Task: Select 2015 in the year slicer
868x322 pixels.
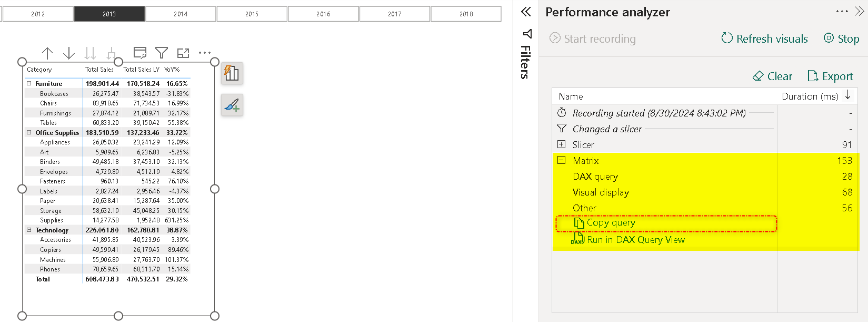Action: (x=252, y=14)
